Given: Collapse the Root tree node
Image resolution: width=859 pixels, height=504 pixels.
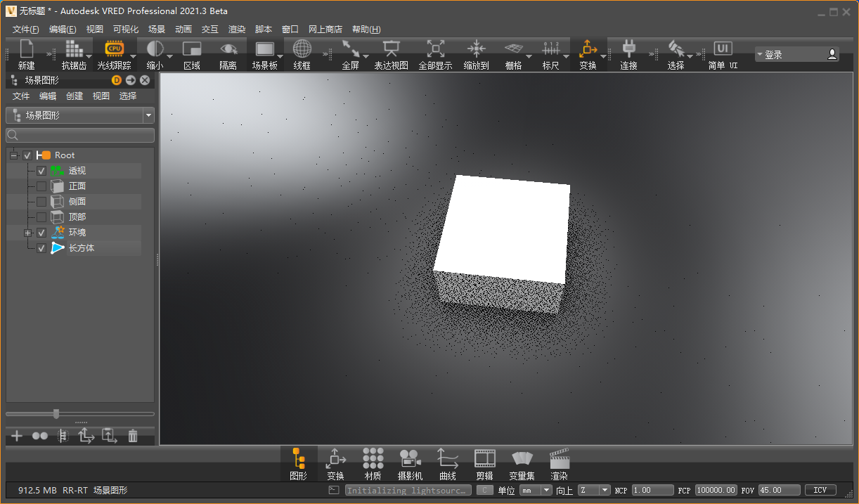Looking at the screenshot, I should pyautogui.click(x=14, y=155).
